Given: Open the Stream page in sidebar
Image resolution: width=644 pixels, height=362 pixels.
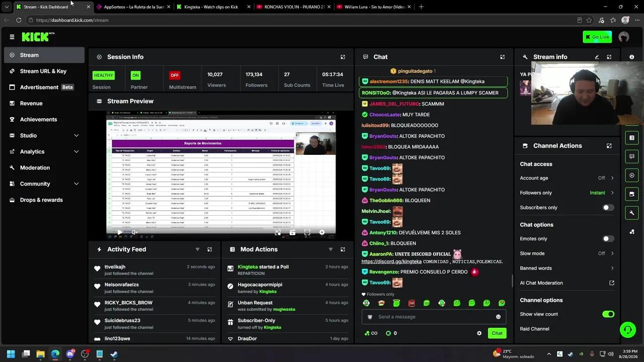Looking at the screenshot, I should 44,55.
